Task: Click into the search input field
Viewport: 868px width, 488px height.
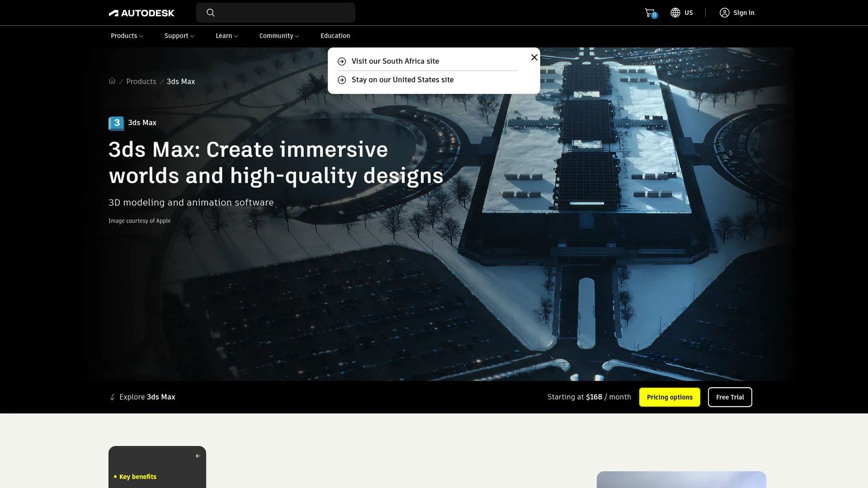Action: (x=276, y=13)
